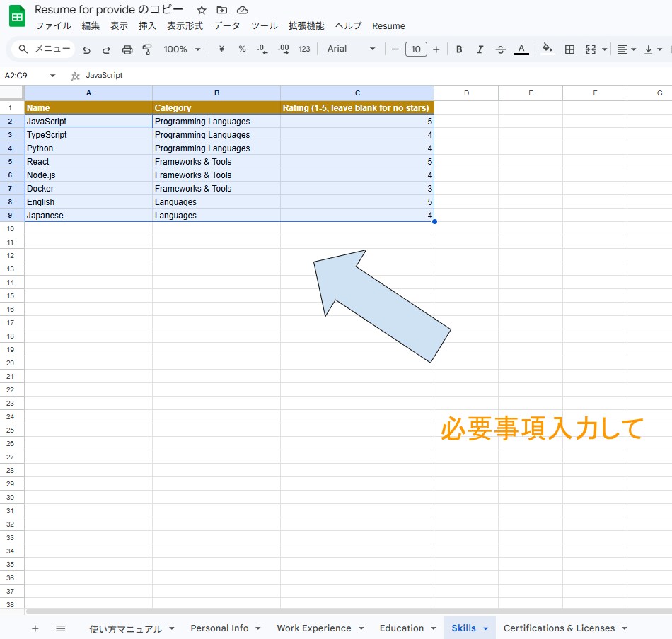Open the menu search box
672x639 pixels.
(43, 49)
